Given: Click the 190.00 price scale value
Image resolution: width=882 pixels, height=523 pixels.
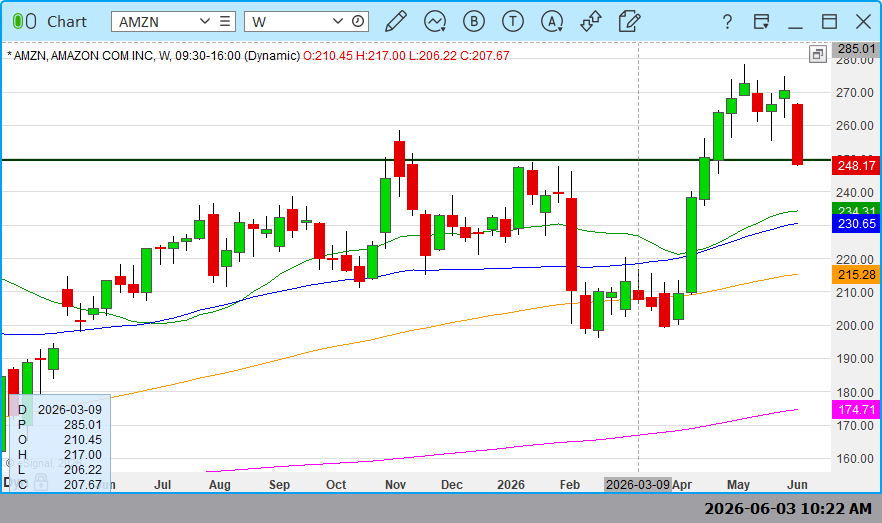Looking at the screenshot, I should pyautogui.click(x=854, y=359).
